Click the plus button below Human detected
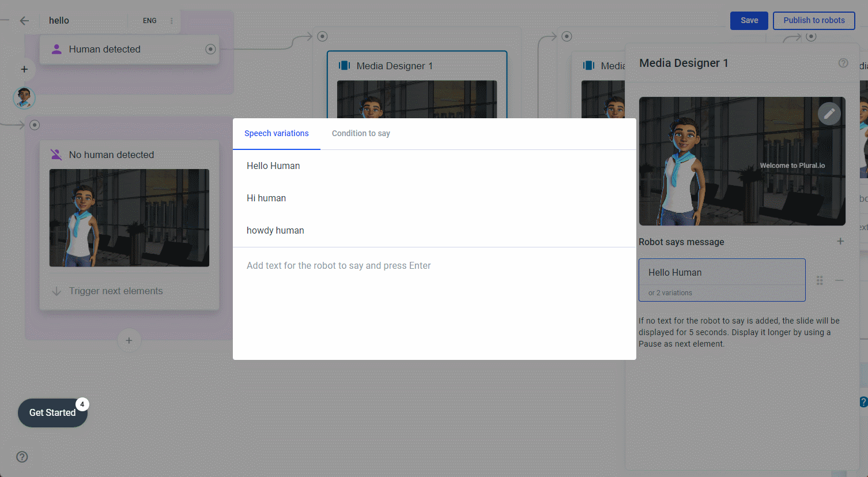This screenshot has height=477, width=868. [x=24, y=69]
